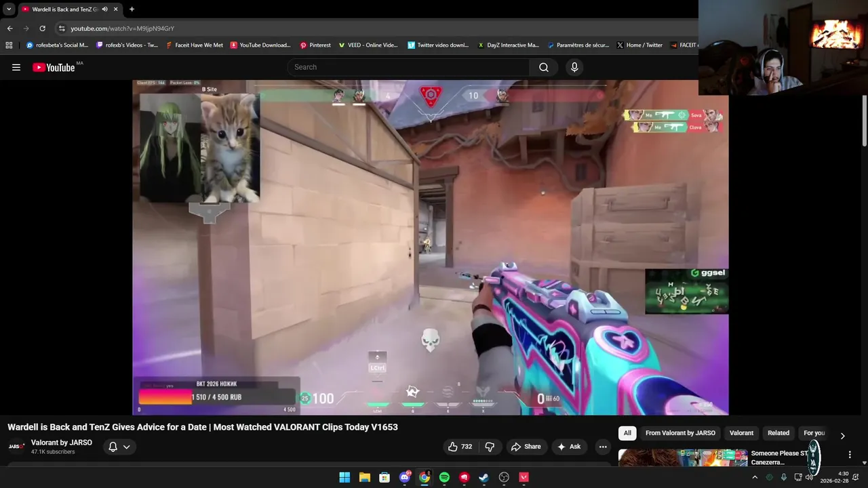
Task: Select the Valorant filter chip
Action: (x=741, y=433)
